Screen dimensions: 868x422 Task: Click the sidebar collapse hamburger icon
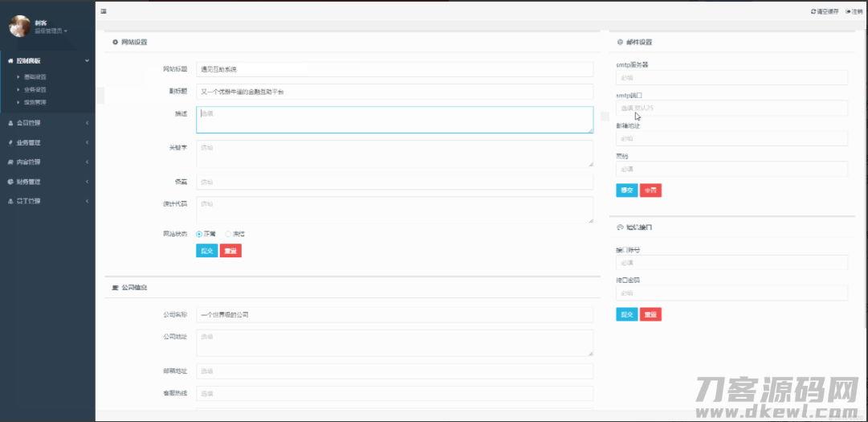(104, 11)
